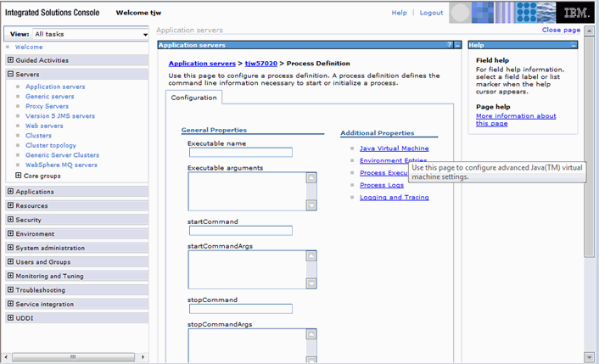599x364 pixels.
Task: Expand System administration section
Action: 10,248
